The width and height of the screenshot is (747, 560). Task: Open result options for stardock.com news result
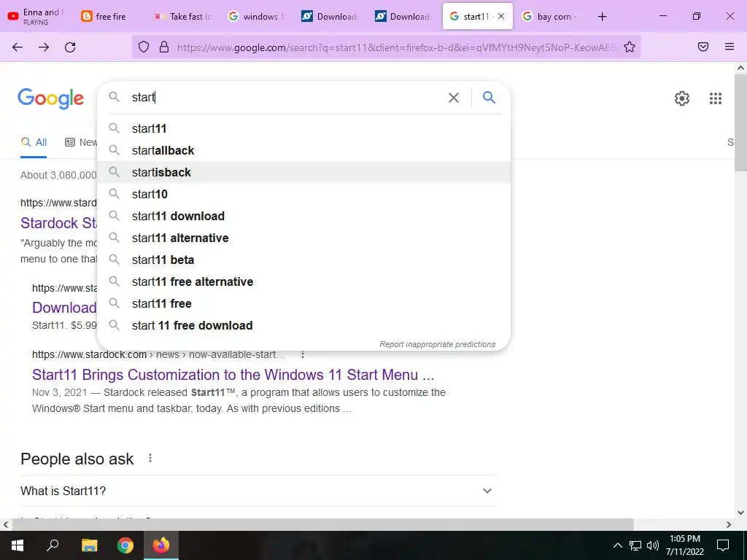tap(303, 354)
